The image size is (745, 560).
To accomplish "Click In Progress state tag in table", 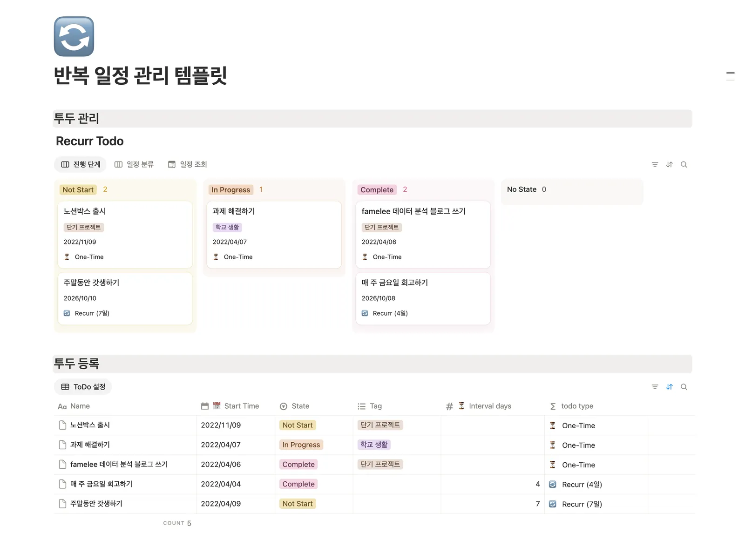I will (301, 445).
